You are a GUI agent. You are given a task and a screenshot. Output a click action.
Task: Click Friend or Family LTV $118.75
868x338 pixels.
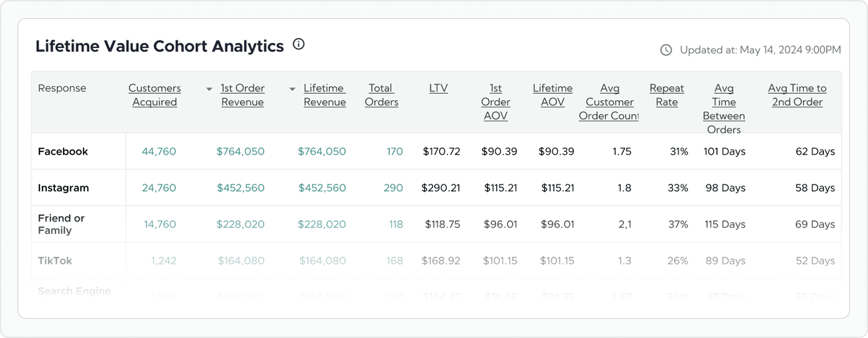442,224
